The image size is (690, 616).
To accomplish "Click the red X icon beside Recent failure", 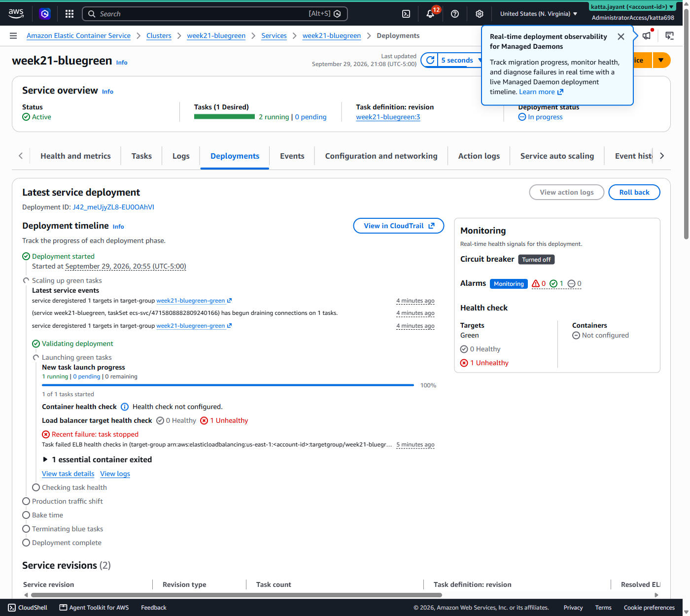I will click(x=46, y=434).
